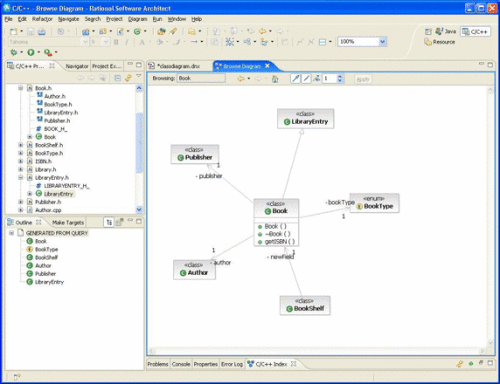
Task: Click the Run green arrow icon
Action: 31,52
